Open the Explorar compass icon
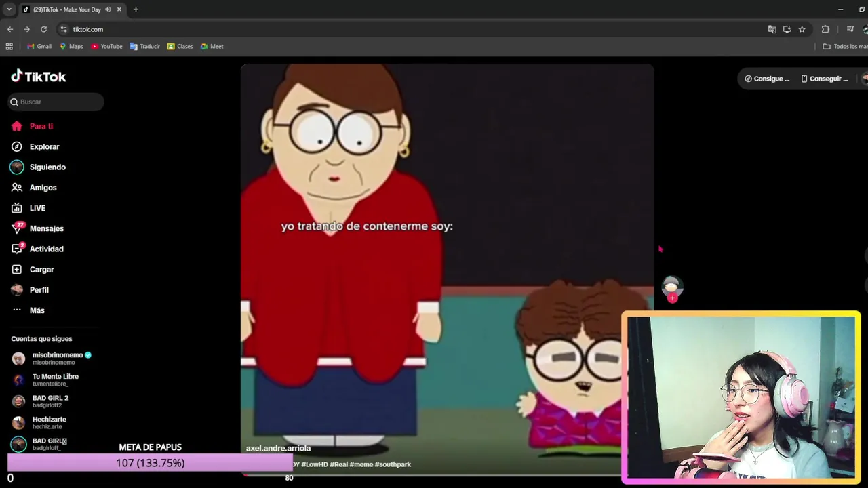The width and height of the screenshot is (868, 488). pyautogui.click(x=17, y=146)
